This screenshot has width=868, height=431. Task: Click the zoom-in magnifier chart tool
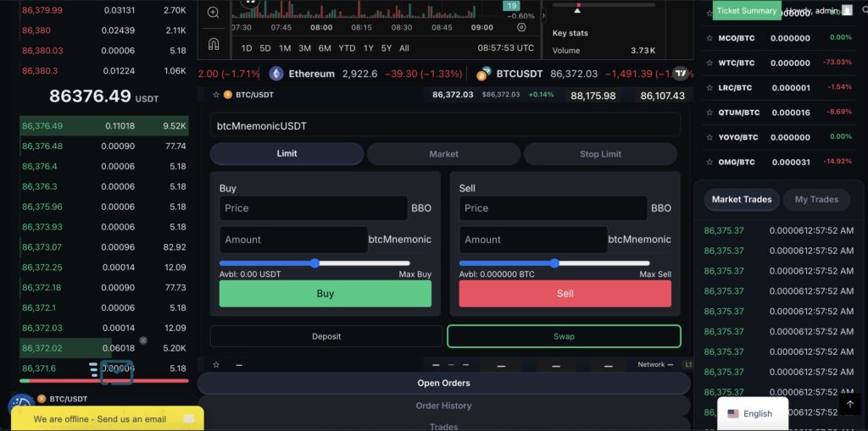213,13
